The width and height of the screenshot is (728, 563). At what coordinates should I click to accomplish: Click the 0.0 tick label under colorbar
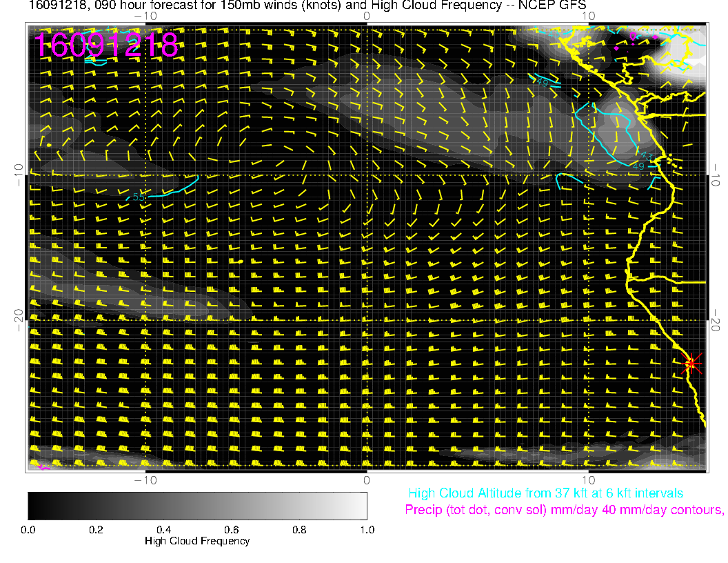pos(28,530)
